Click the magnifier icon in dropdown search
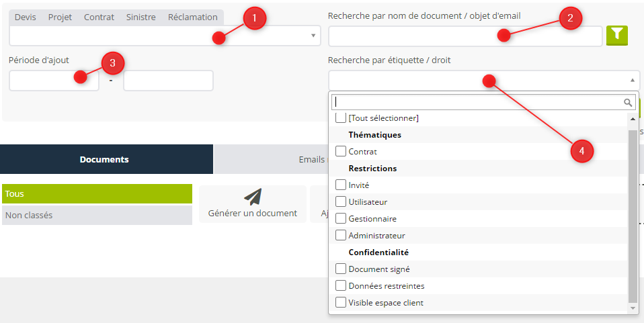Screen dimensions: 644x323 (628, 102)
